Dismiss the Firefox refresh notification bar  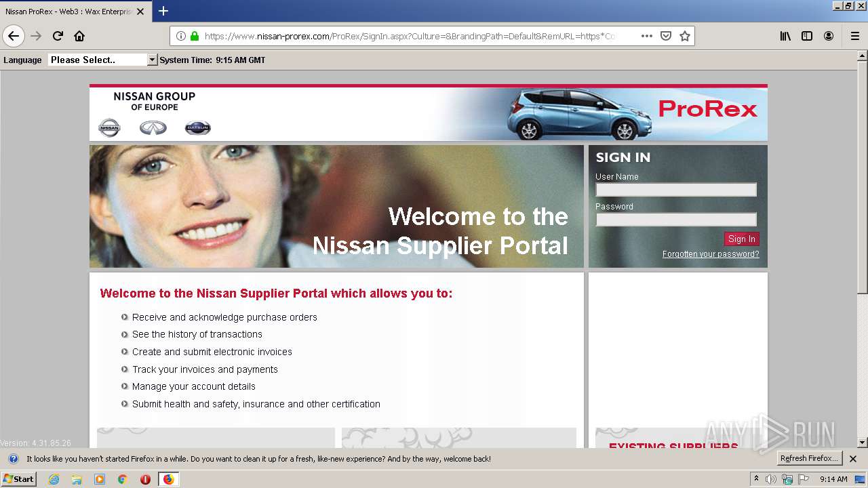(x=853, y=459)
